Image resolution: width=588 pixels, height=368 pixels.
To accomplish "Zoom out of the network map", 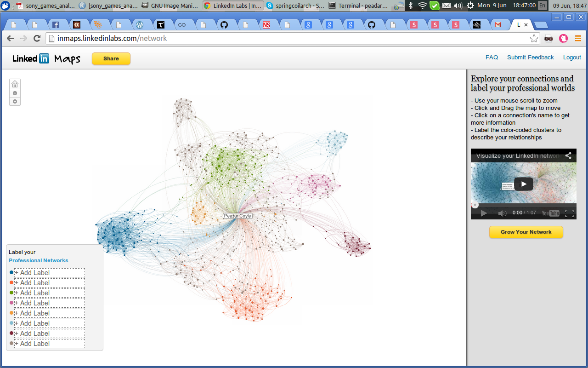I will [x=15, y=101].
